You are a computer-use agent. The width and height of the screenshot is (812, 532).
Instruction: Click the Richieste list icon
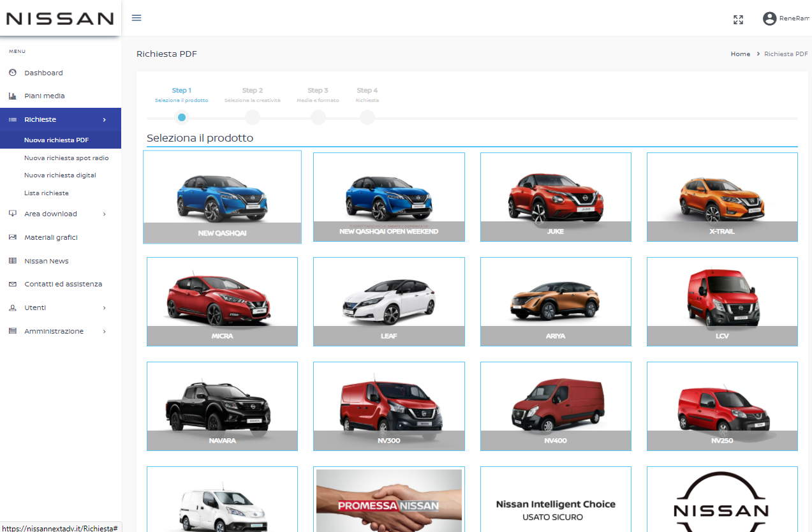coord(12,120)
